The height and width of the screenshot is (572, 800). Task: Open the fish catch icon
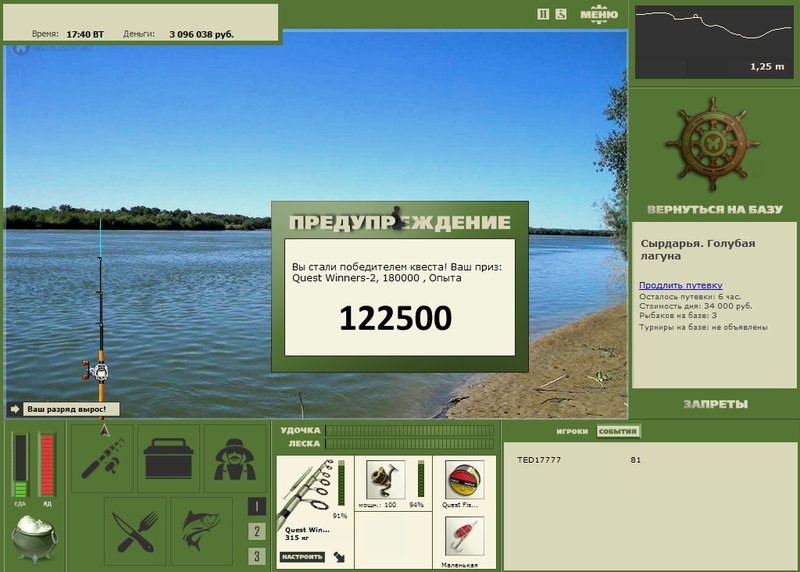point(202,531)
